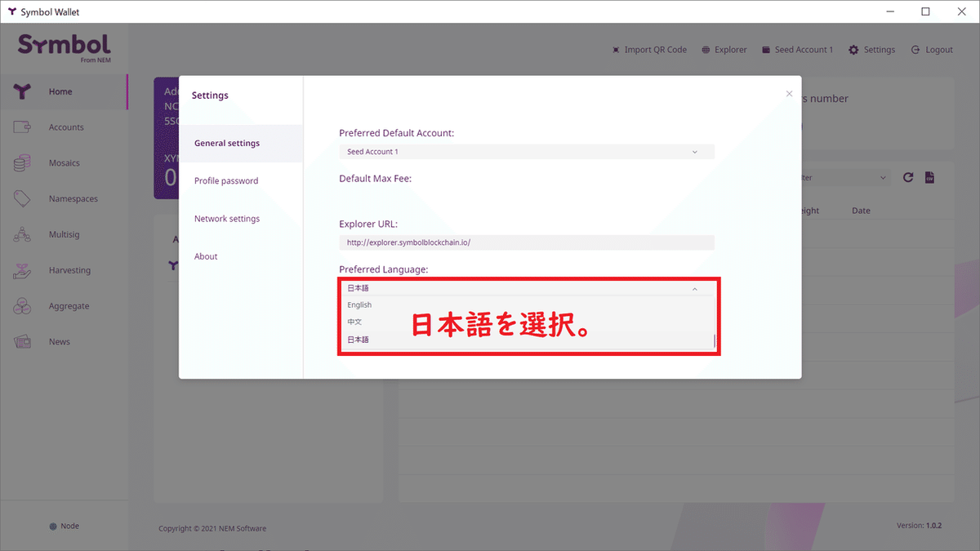Click the Date column header
The height and width of the screenshot is (551, 980).
(861, 211)
